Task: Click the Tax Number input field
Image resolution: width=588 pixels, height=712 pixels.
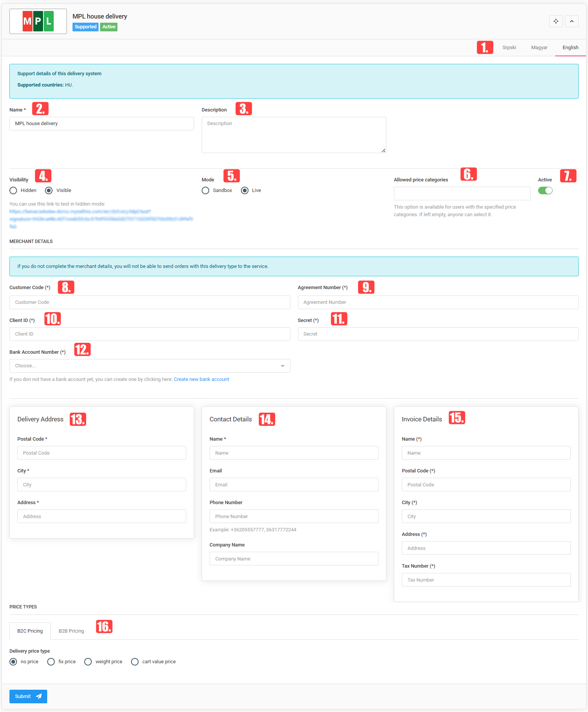Action: click(x=486, y=580)
